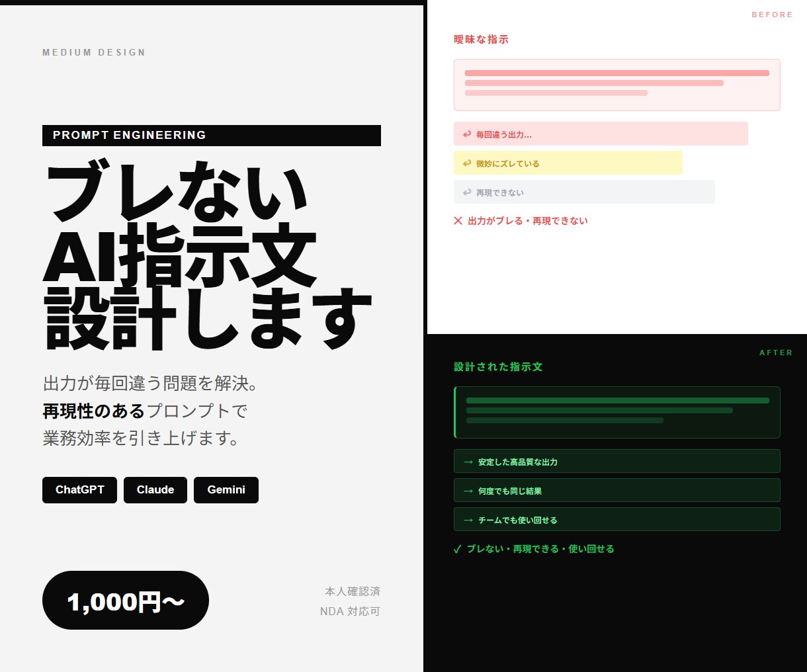Viewport: 807px width, 672px height.
Task: Click the 安定した高品質な出力 row
Action: (617, 461)
